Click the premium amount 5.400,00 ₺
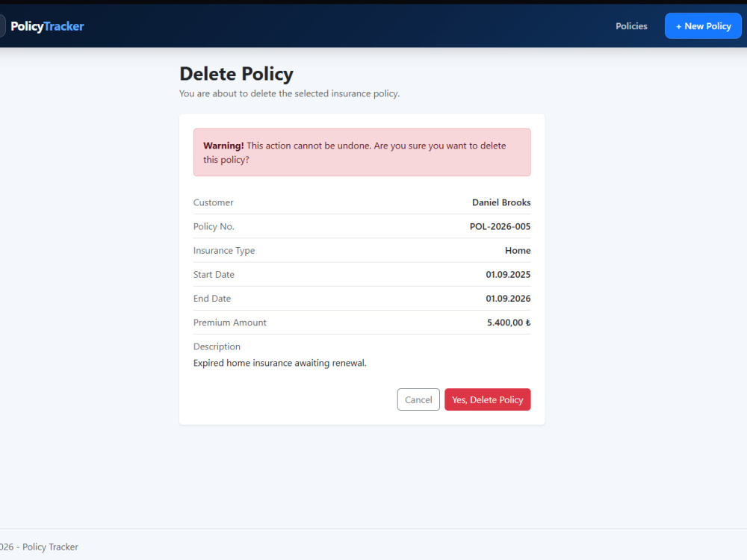747x560 pixels. (509, 323)
